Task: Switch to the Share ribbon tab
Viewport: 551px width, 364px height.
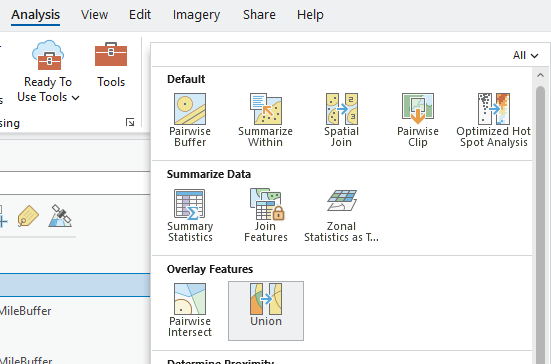Action: pos(259,15)
